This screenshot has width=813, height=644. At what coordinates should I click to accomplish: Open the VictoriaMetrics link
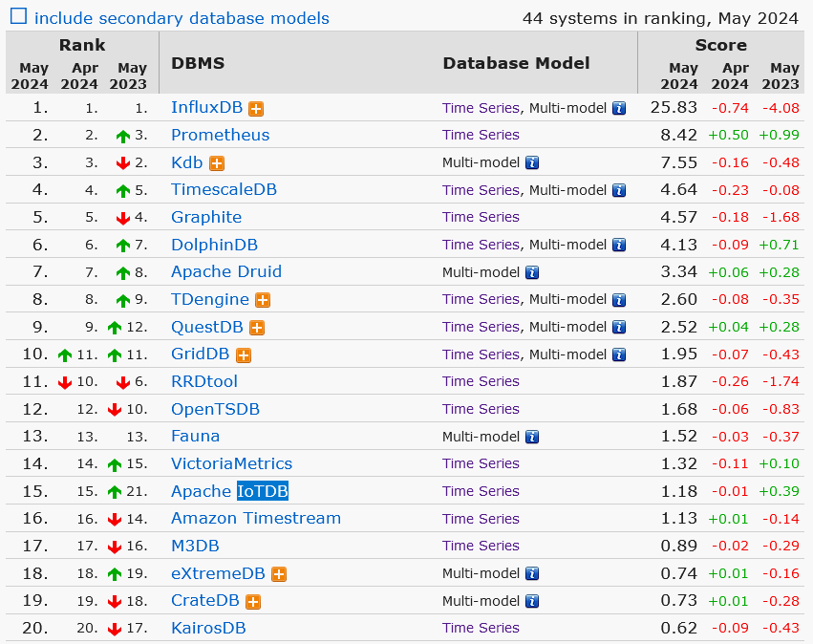coord(231,463)
